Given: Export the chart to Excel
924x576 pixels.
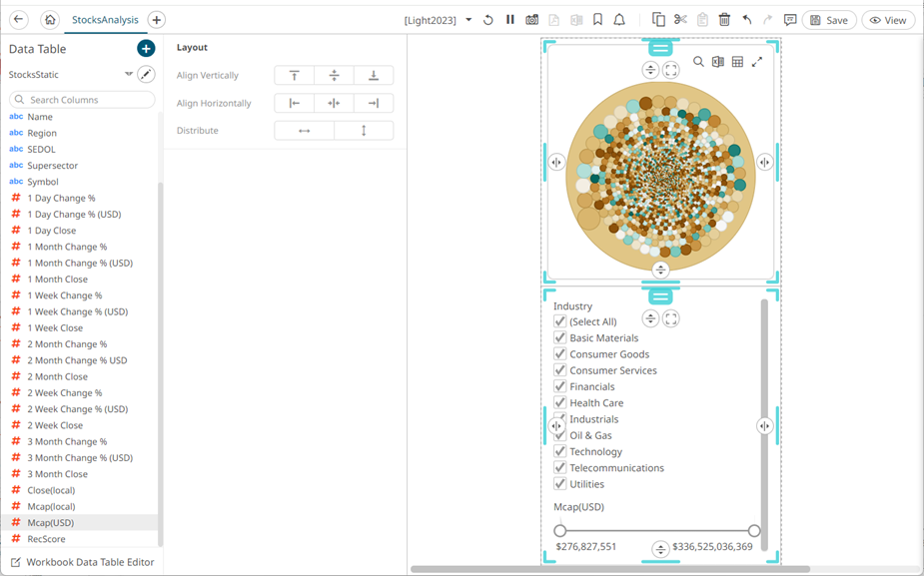Looking at the screenshot, I should (x=717, y=62).
